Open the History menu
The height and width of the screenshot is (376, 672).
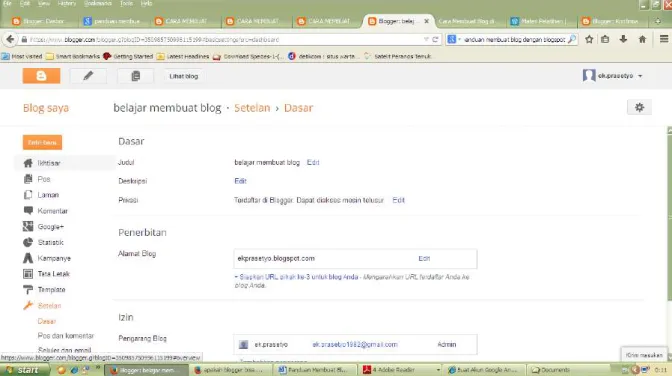click(x=66, y=3)
